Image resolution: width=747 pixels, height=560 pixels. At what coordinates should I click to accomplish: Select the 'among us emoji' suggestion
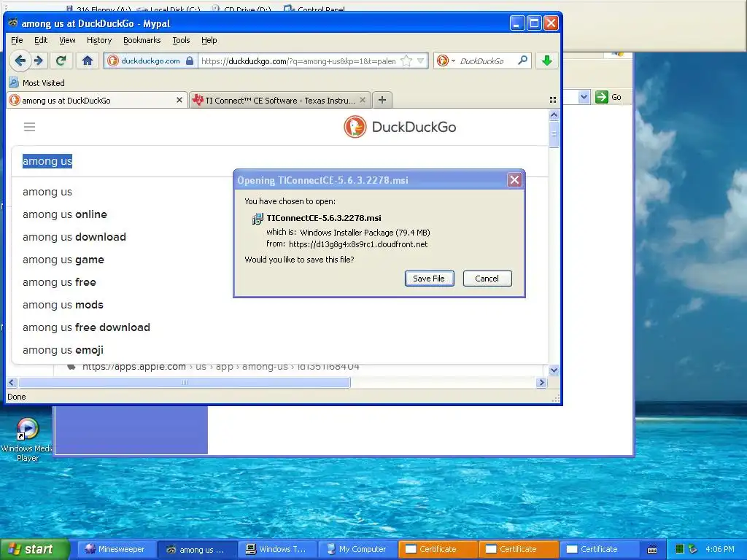click(63, 350)
